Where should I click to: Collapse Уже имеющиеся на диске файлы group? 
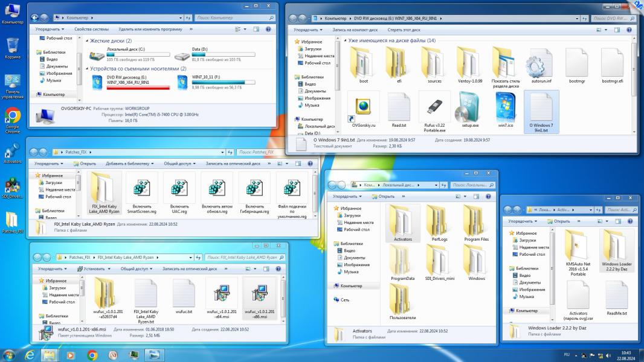[x=344, y=40]
